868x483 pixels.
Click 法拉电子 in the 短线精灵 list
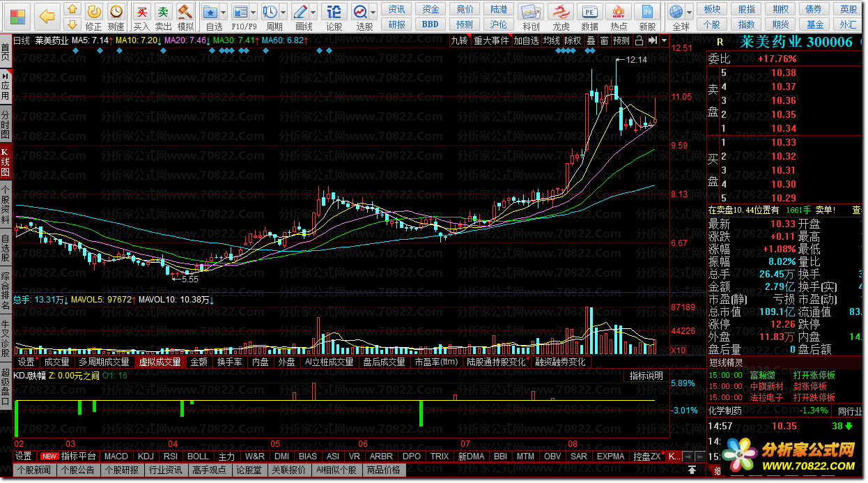tap(766, 397)
